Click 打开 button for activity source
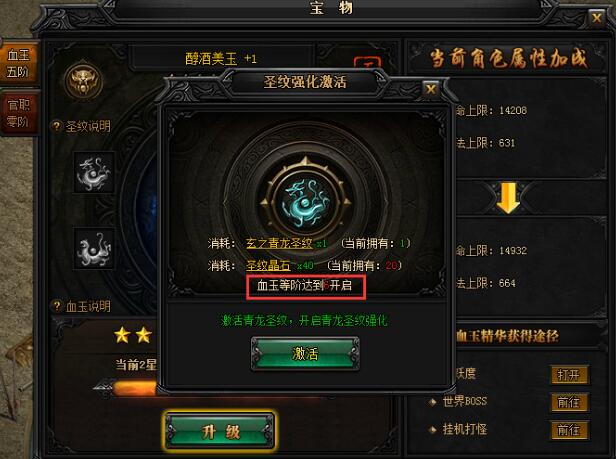 pos(568,375)
